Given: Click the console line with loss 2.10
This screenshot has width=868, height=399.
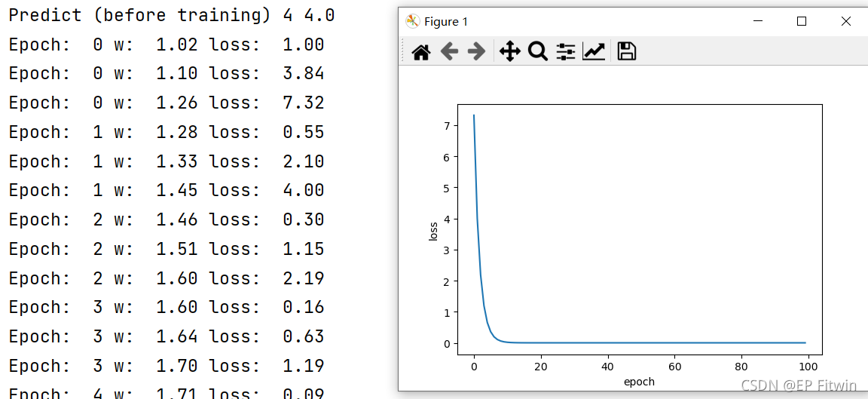Looking at the screenshot, I should pyautogui.click(x=167, y=161).
